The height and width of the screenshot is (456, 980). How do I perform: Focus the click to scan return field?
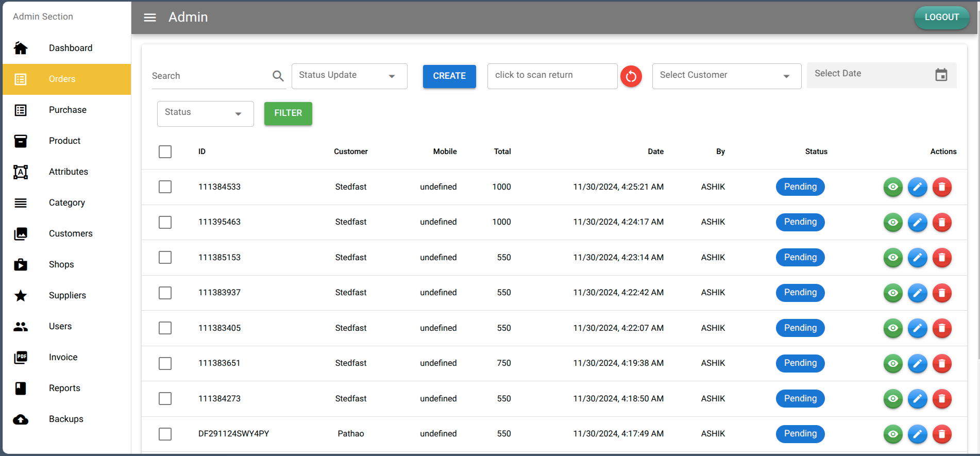552,76
